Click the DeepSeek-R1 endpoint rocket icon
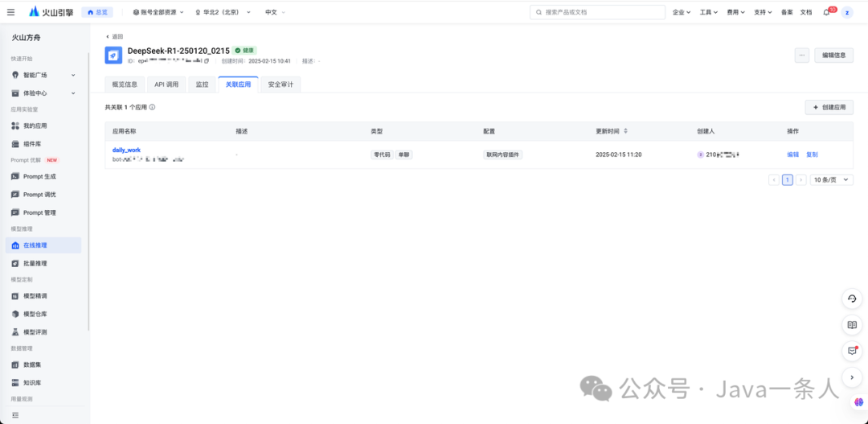Screen dimensions: 868x424 113,55
